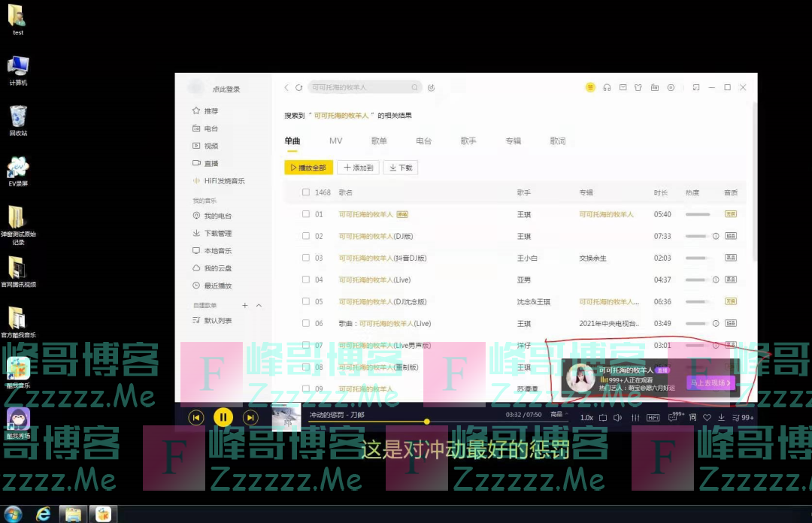Switch to the 歌手 tab
The image size is (812, 523).
pyautogui.click(x=468, y=141)
